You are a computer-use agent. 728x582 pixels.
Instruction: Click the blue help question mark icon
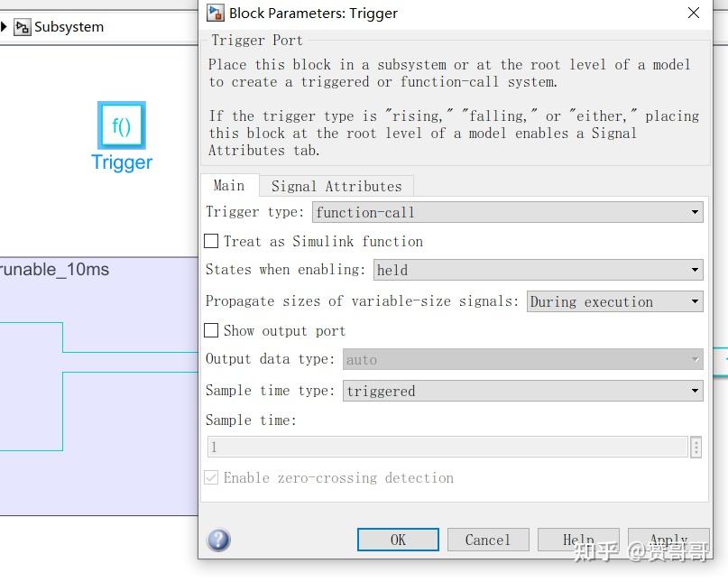tap(218, 540)
